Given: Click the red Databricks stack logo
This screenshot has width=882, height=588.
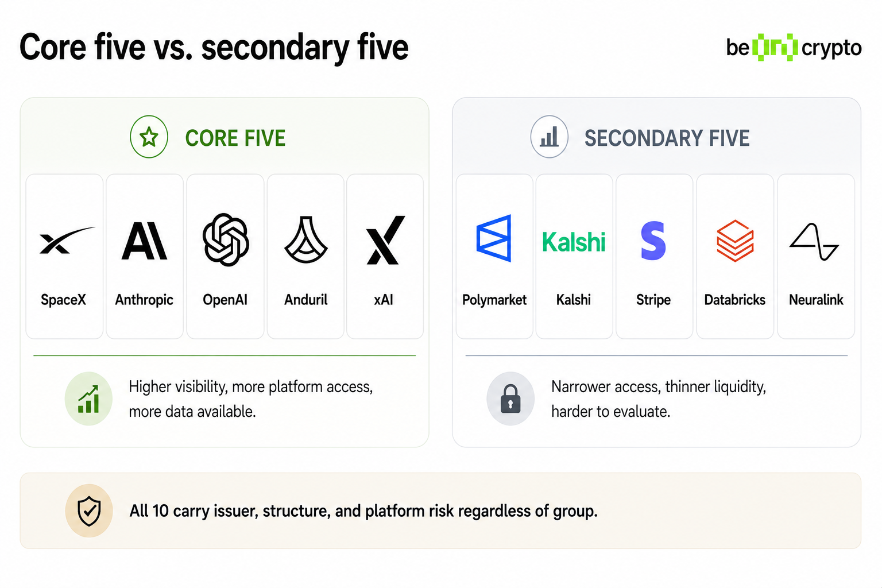Looking at the screenshot, I should (x=735, y=241).
